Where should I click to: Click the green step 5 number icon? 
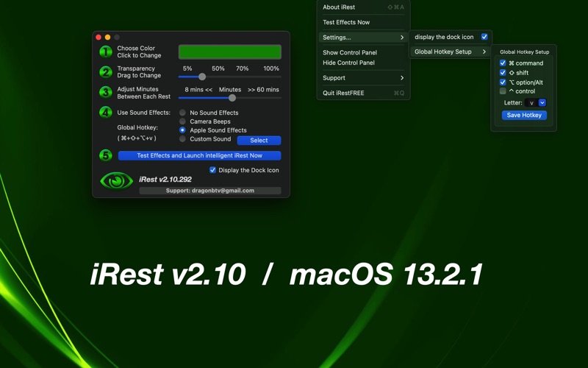106,155
